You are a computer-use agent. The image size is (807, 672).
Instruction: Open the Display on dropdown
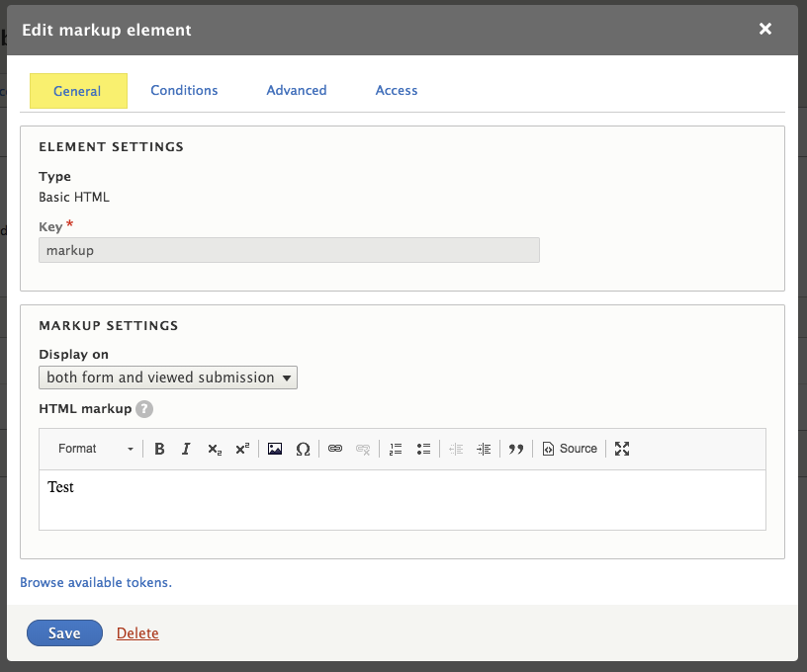(x=167, y=377)
